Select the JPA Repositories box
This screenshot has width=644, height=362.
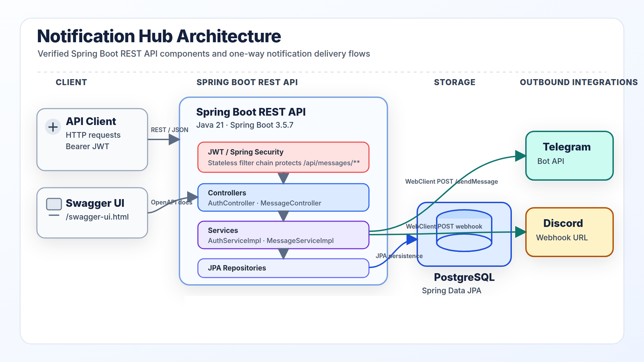pyautogui.click(x=283, y=268)
